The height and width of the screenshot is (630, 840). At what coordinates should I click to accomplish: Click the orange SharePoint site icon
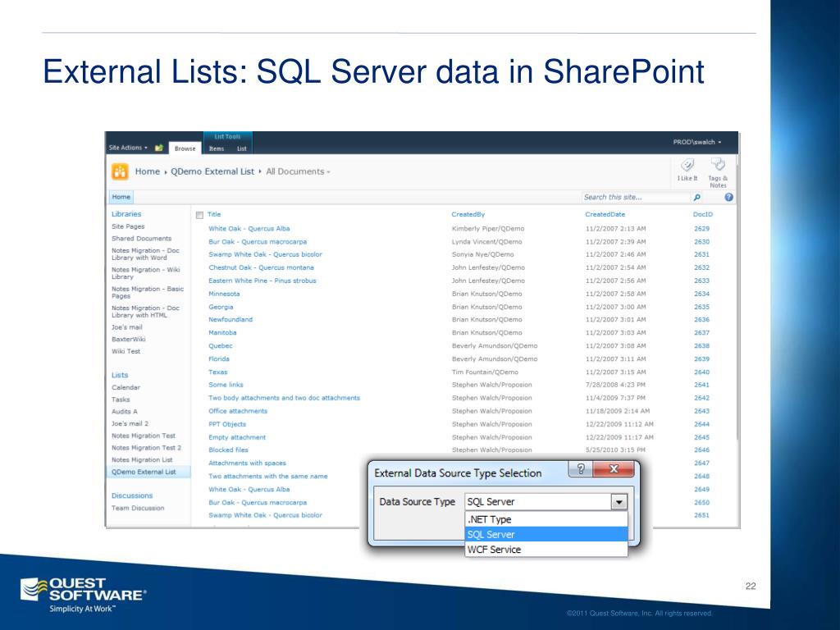[120, 171]
